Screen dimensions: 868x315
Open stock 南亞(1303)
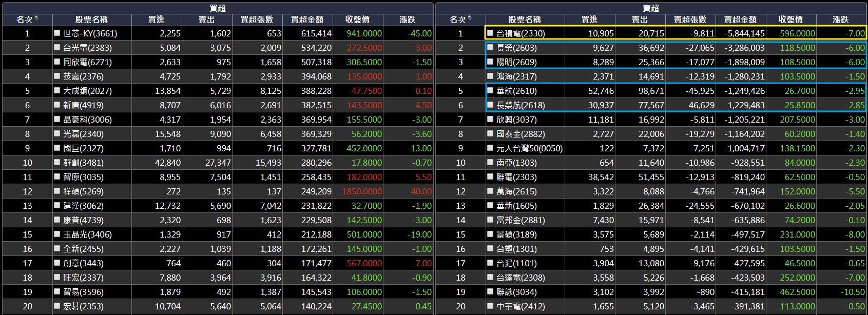pos(516,162)
